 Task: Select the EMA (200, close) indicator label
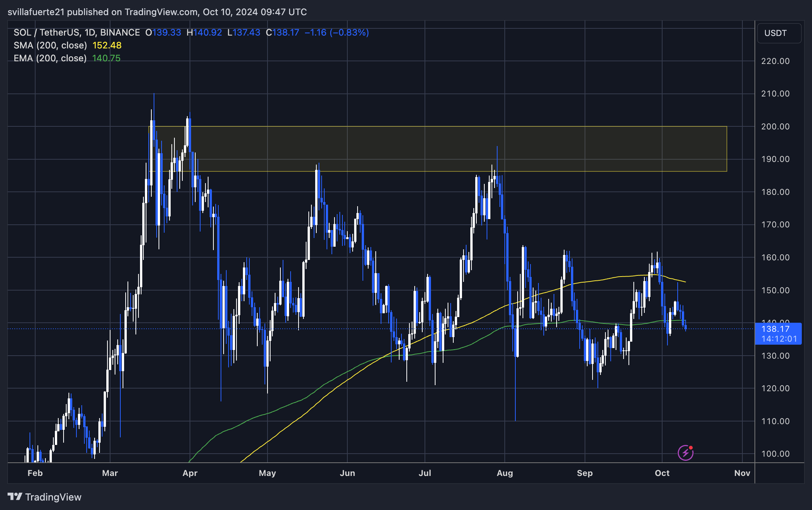coord(50,58)
